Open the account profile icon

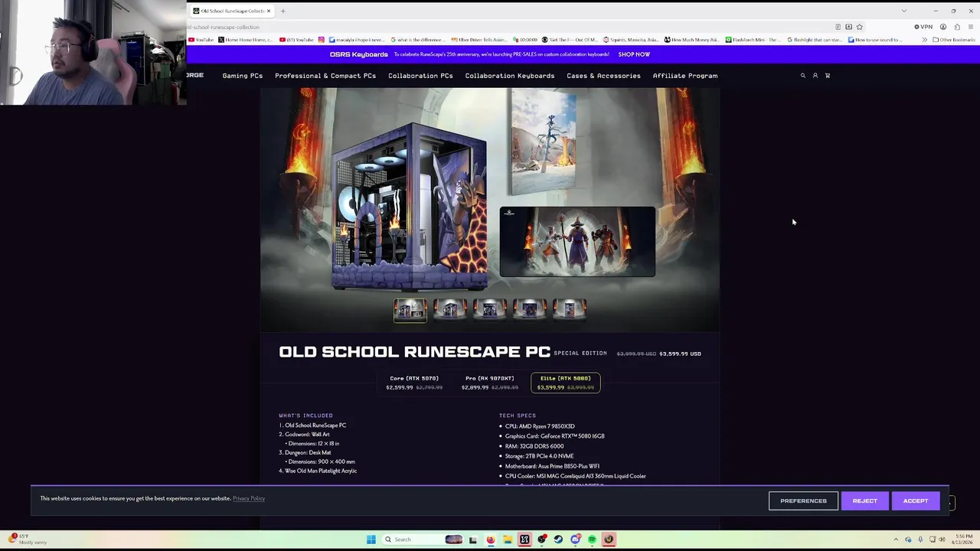(x=815, y=76)
